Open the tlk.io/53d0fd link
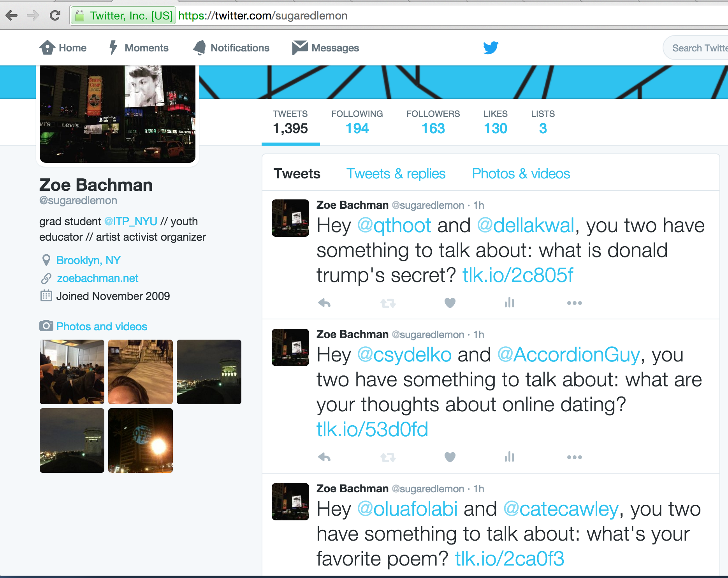728x578 pixels. tap(372, 430)
